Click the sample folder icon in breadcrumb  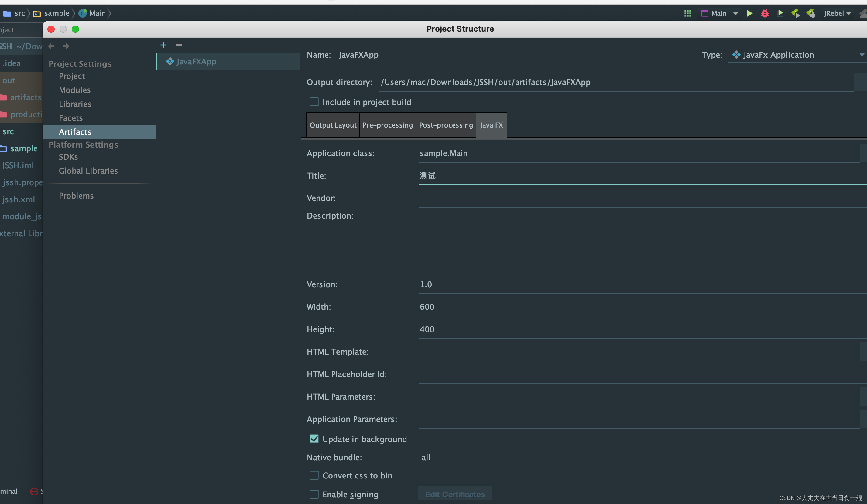tap(37, 13)
